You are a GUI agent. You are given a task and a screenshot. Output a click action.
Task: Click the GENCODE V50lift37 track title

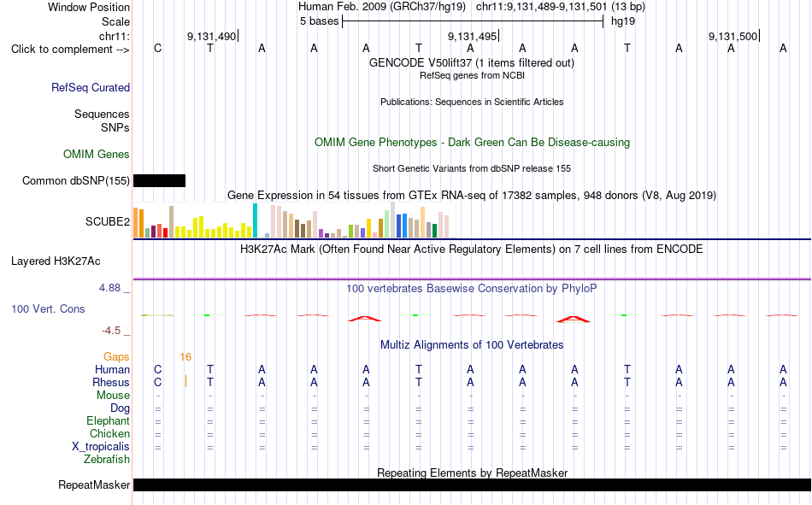[x=472, y=62]
